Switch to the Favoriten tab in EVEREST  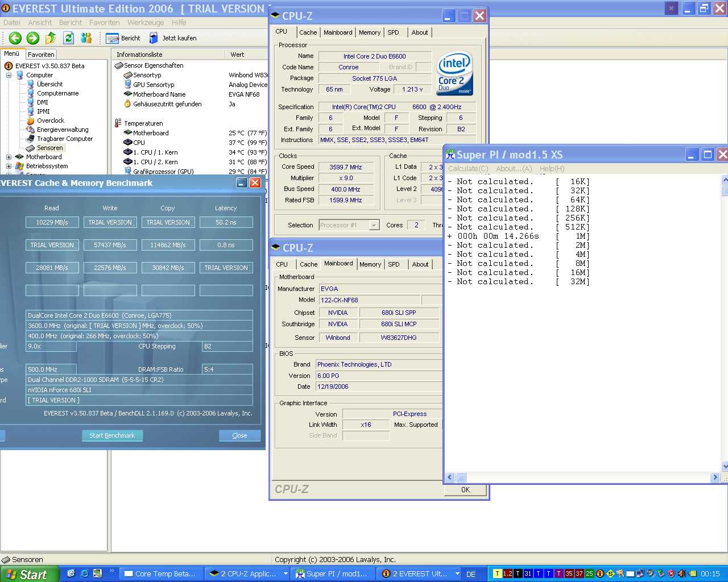(x=41, y=55)
